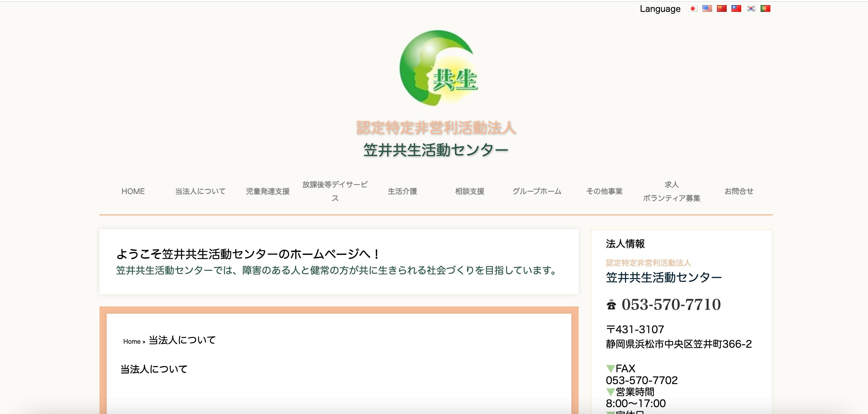Go to the お問合せ contact page

coord(738,191)
